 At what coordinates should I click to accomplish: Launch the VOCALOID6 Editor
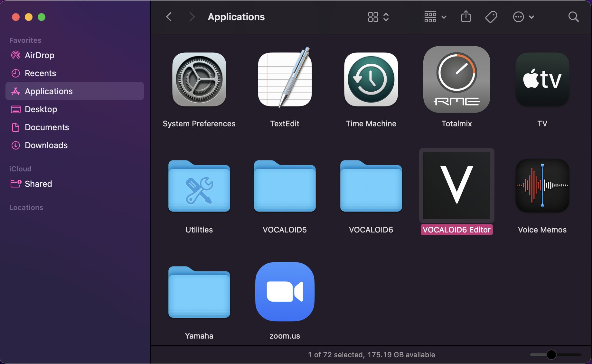click(456, 186)
